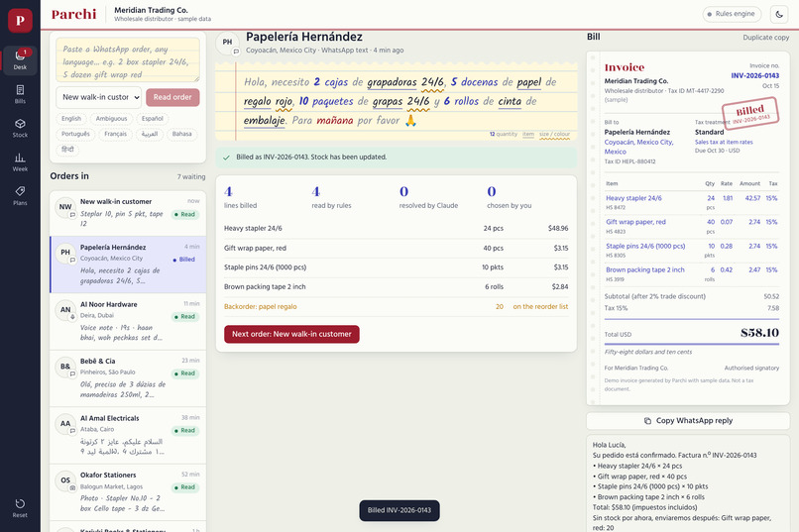Select the Português sample chip
Image resolution: width=799 pixels, height=532 pixels.
coord(75,134)
